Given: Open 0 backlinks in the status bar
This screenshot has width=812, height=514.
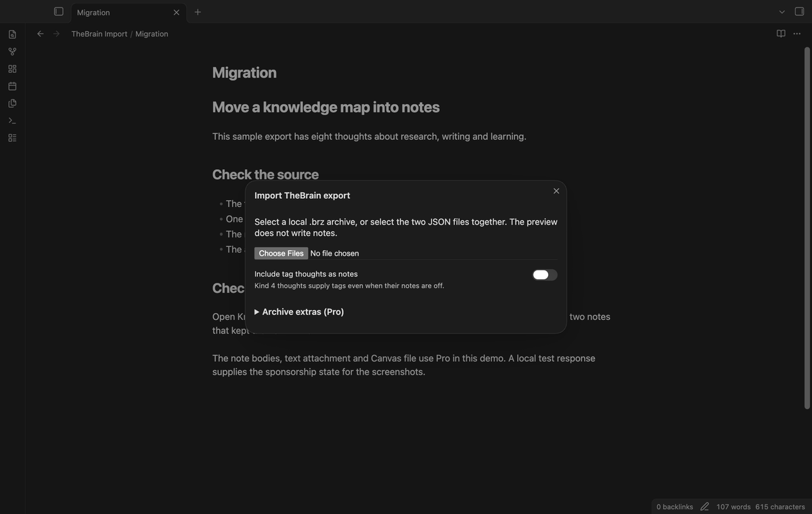Looking at the screenshot, I should 675,507.
